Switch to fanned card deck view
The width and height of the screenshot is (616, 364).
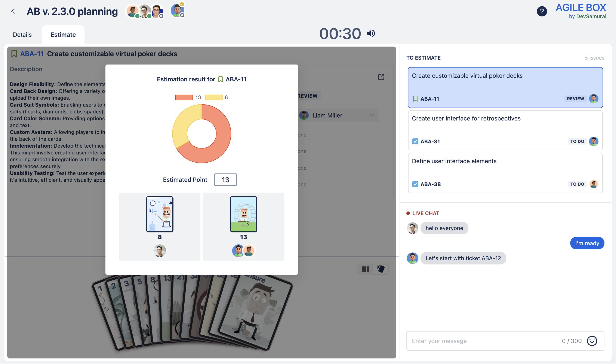[x=380, y=269]
